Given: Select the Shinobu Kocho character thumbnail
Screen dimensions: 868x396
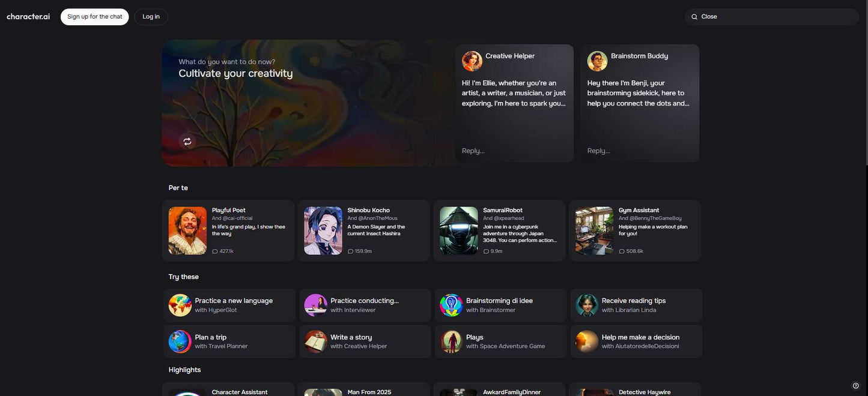Looking at the screenshot, I should click(323, 231).
